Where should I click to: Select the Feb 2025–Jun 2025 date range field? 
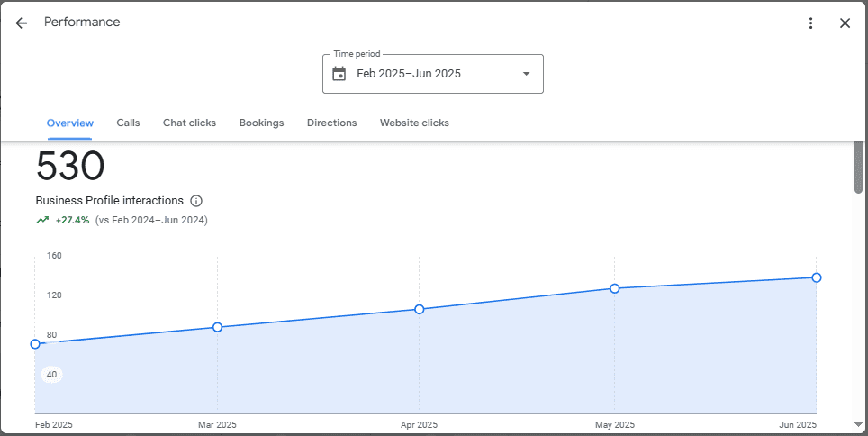point(423,74)
